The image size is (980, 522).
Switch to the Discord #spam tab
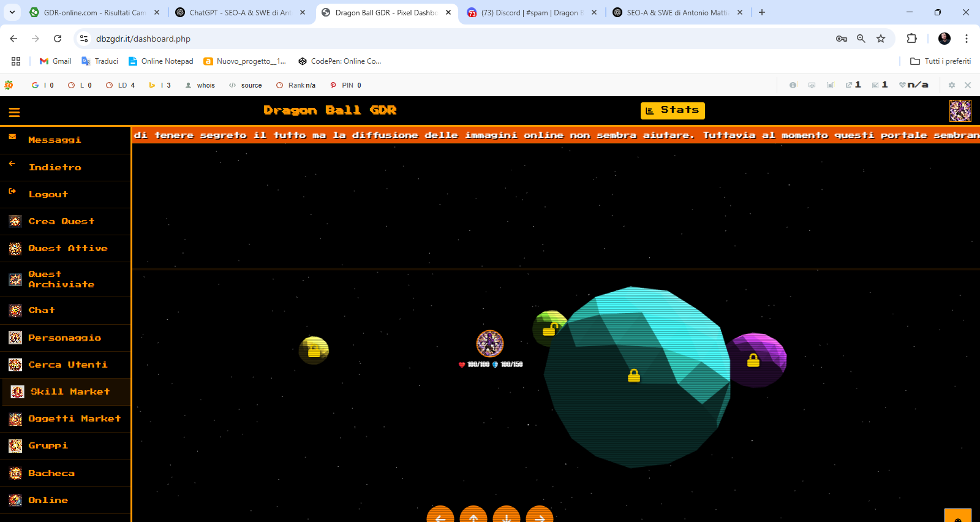pyautogui.click(x=532, y=12)
